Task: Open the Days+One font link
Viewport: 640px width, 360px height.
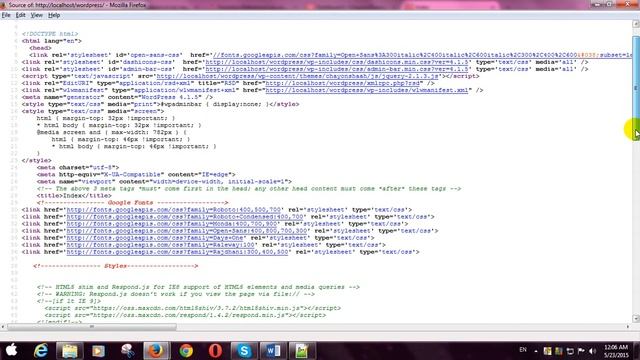Action: point(155,238)
